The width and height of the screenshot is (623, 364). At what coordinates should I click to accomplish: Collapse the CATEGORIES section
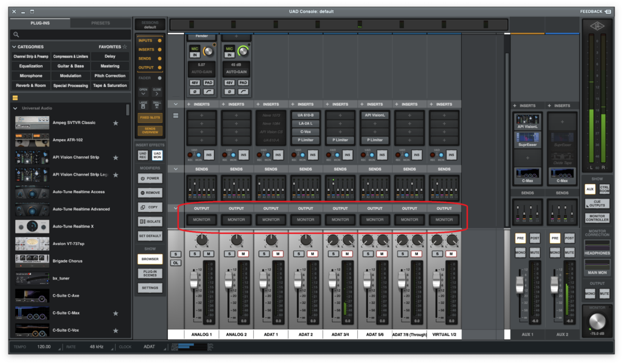pyautogui.click(x=15, y=46)
